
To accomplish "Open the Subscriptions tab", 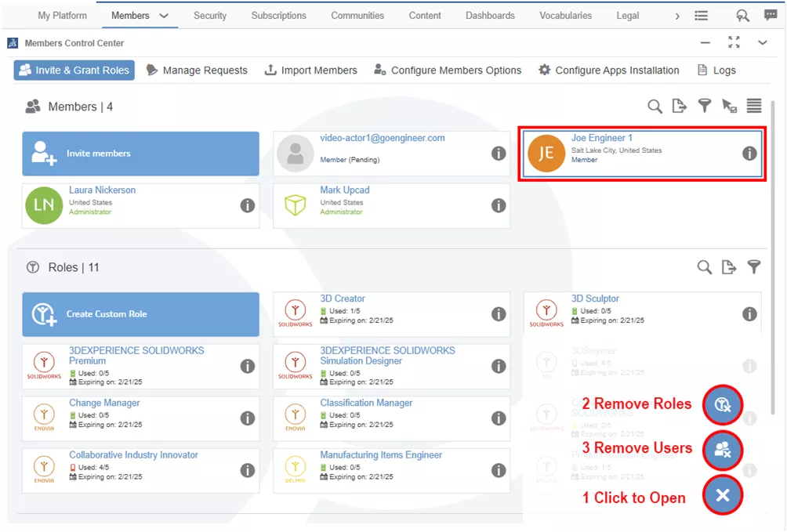I will click(x=278, y=16).
